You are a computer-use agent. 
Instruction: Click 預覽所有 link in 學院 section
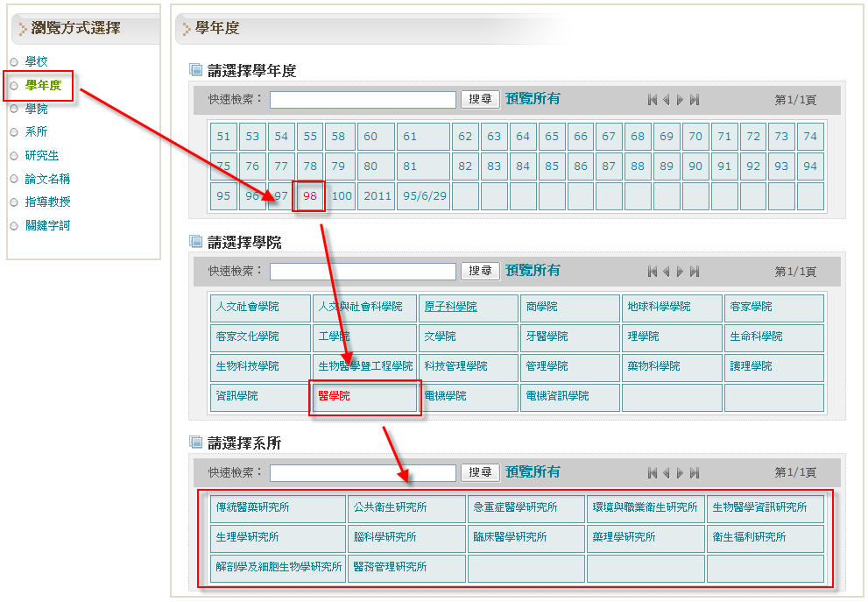coord(533,271)
